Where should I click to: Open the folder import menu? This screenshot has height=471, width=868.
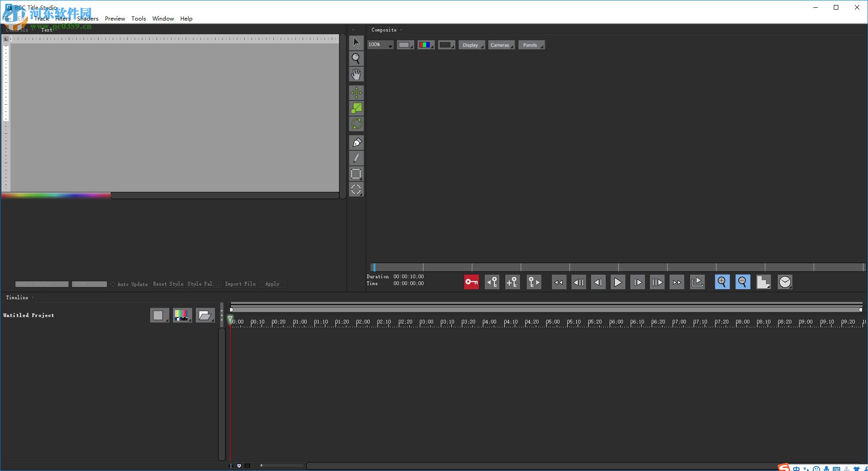[205, 315]
